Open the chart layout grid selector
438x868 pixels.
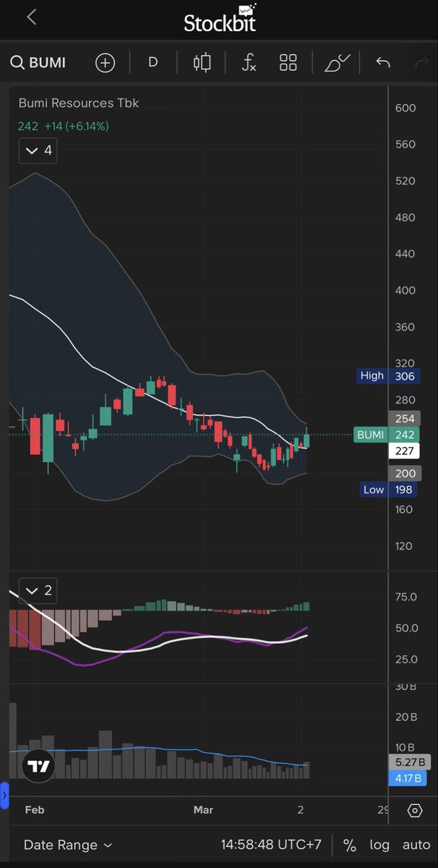point(288,63)
